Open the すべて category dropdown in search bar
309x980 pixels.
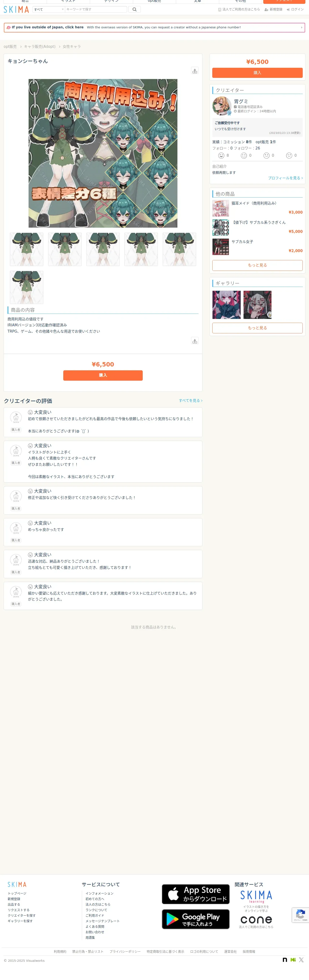tap(48, 10)
